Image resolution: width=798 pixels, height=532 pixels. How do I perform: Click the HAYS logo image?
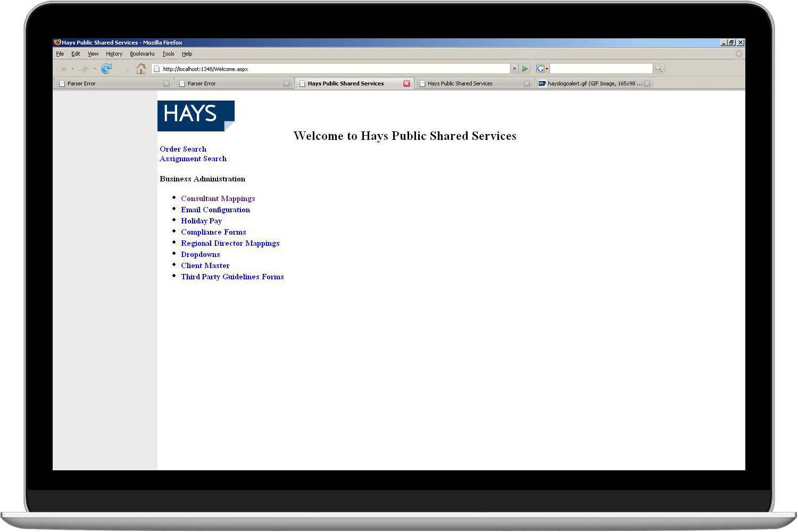196,115
